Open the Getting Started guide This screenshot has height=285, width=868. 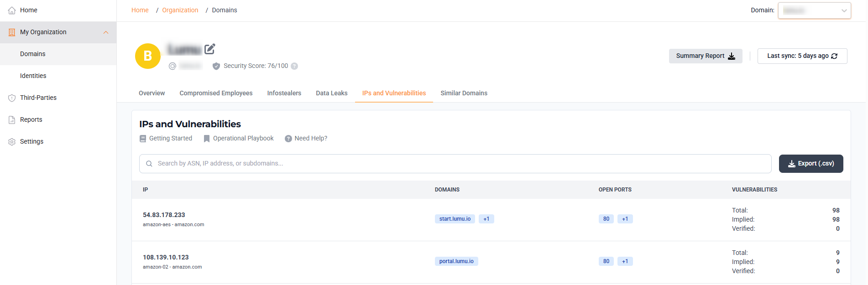tap(166, 138)
